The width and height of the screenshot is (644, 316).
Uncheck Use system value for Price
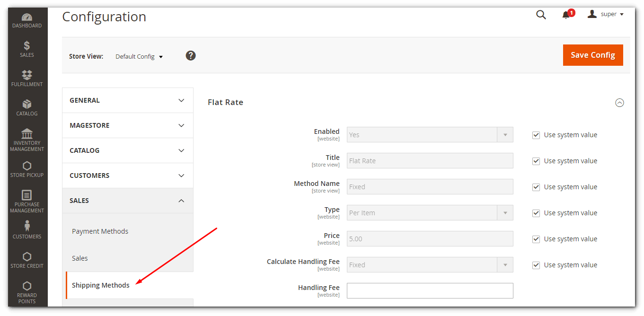[x=536, y=239]
